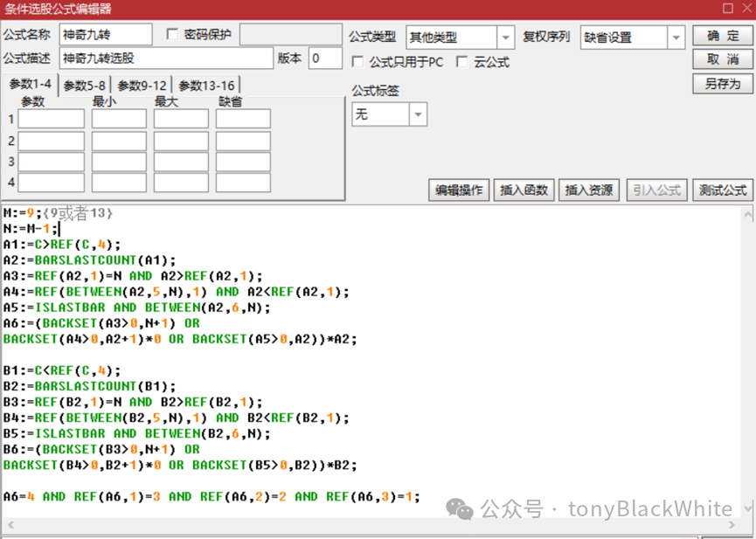Click the line starting with A5:=ISLASTBAR
The height and width of the screenshot is (539, 756).
137,308
